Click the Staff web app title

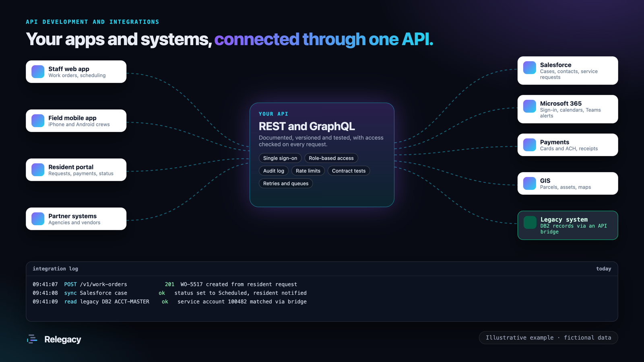click(69, 69)
